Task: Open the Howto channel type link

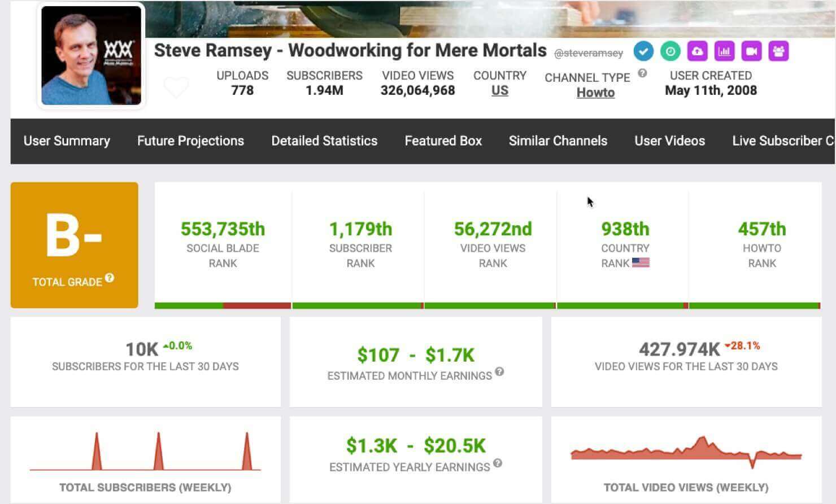Action: (595, 93)
